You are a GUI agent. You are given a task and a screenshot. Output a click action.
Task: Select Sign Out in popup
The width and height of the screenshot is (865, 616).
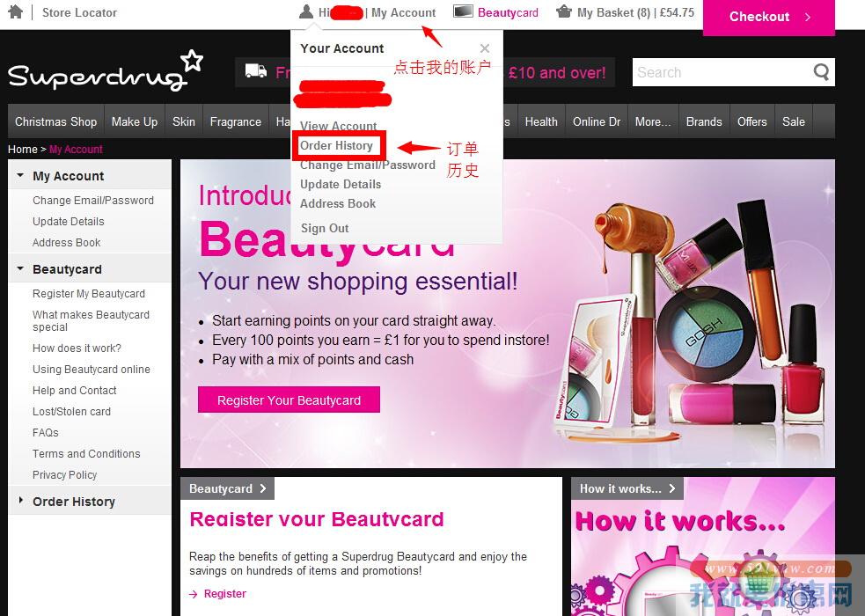pos(325,228)
